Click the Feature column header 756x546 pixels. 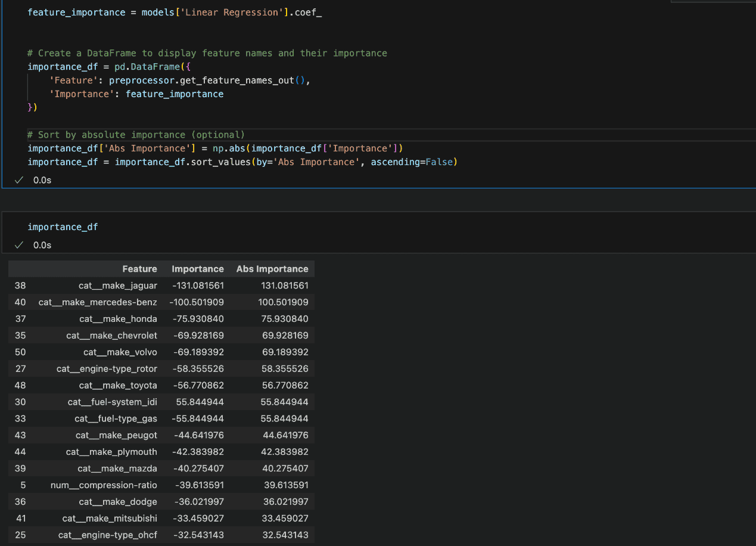[x=139, y=269]
